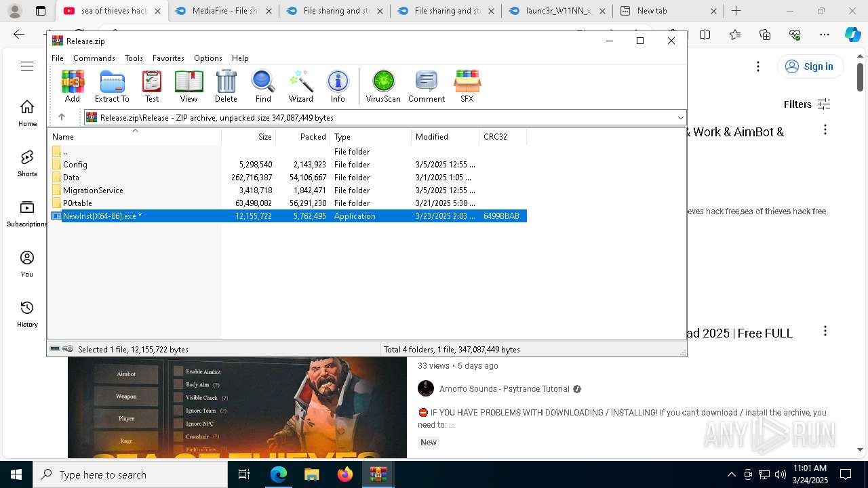Screen dimensions: 868x488
Task: Open the YouTube hamburger guide menu
Action: click(27, 66)
